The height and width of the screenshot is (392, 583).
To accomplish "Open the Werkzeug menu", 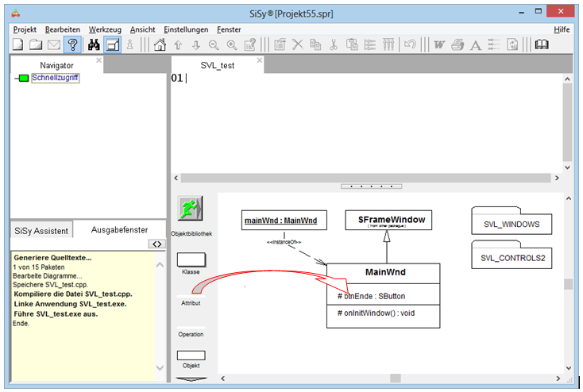I will click(105, 29).
